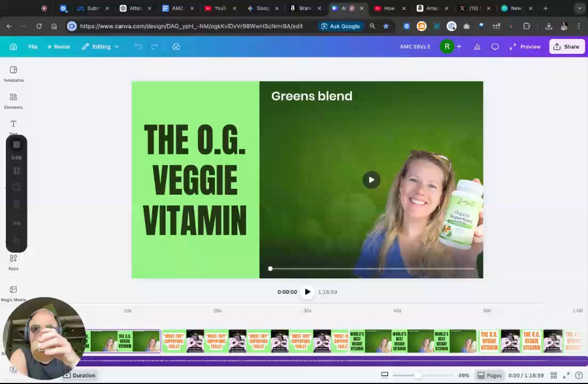Open the browser downloads icon
The height and width of the screenshot is (384, 588).
pyautogui.click(x=549, y=26)
